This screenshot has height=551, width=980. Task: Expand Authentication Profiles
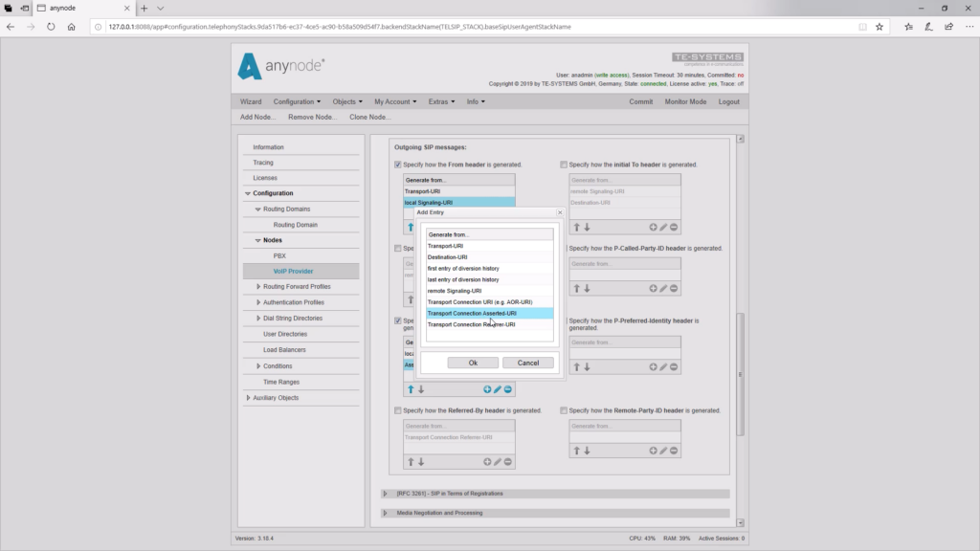[x=258, y=302]
